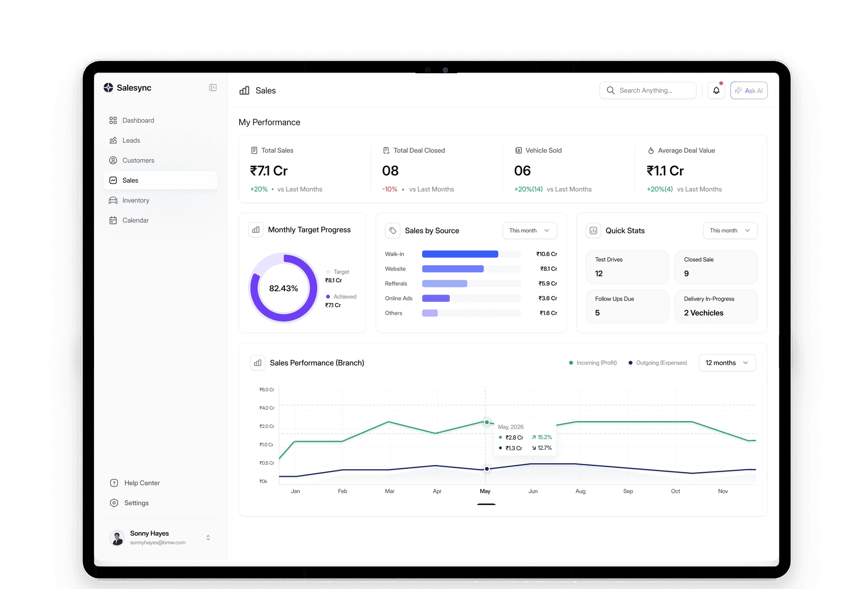The width and height of the screenshot is (868, 589).
Task: Click Sonny Hayes profile avatar
Action: coord(117,538)
